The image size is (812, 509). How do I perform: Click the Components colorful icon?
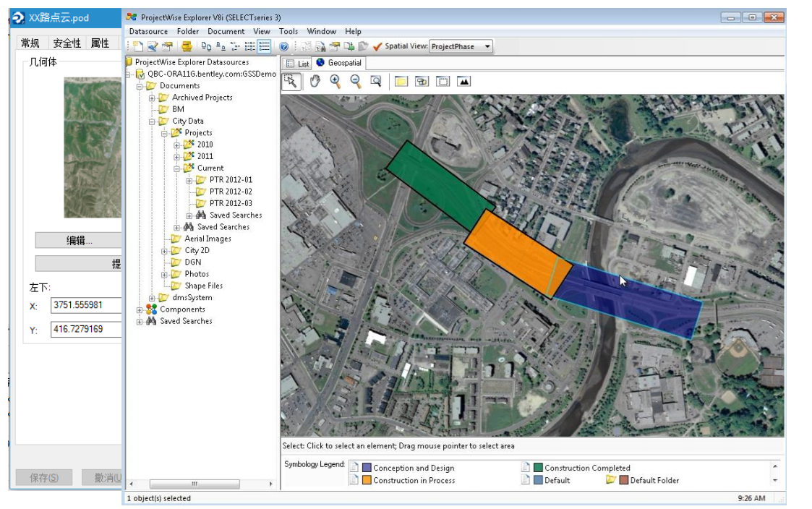click(151, 309)
